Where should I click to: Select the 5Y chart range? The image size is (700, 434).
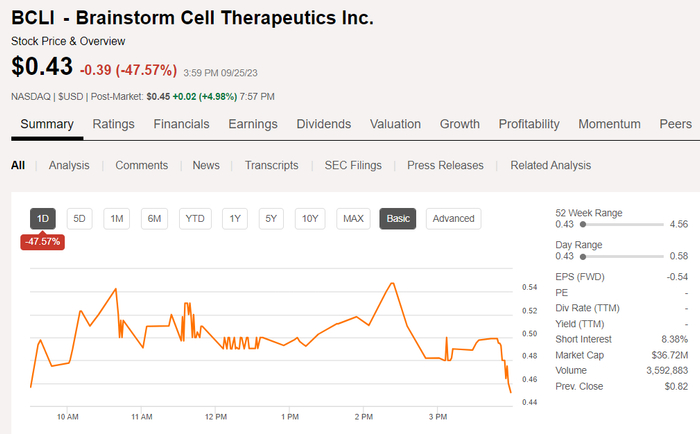271,218
